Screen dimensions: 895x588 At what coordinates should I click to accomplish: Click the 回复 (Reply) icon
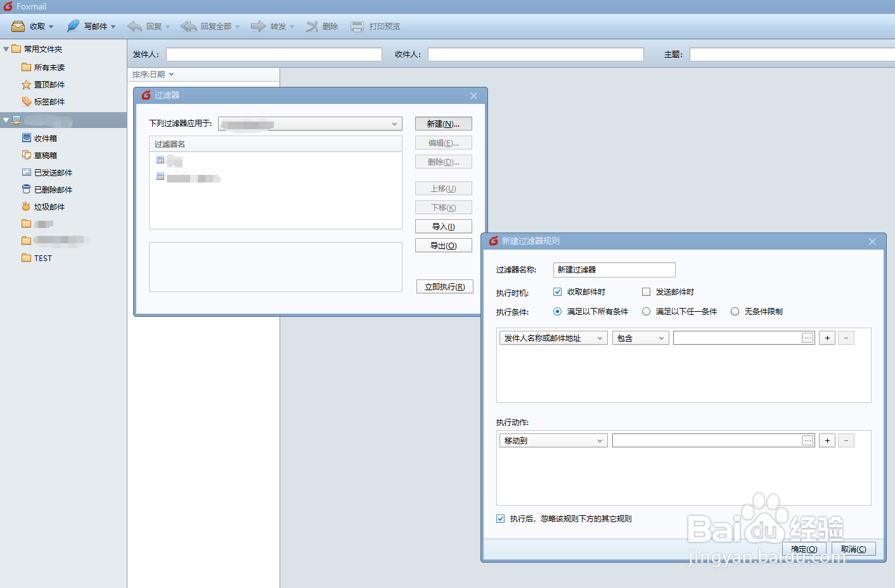[134, 26]
